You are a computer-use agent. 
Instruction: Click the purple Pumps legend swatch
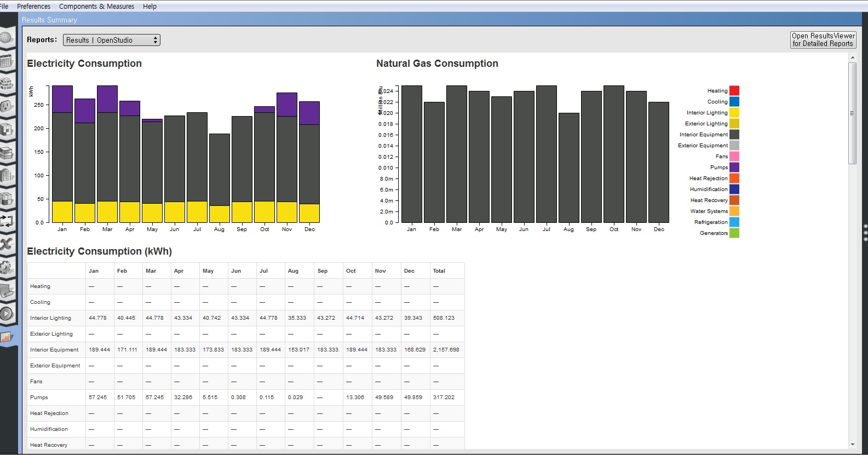734,168
